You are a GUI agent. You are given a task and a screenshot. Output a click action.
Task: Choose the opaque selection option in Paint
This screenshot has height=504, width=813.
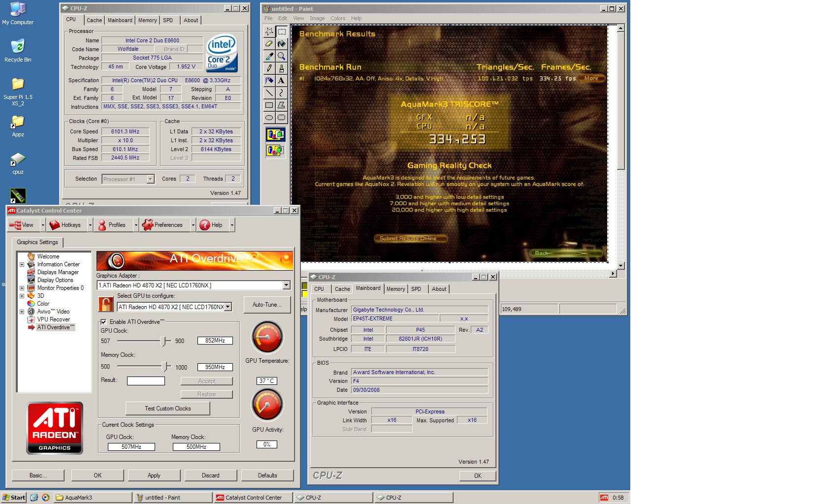point(275,134)
